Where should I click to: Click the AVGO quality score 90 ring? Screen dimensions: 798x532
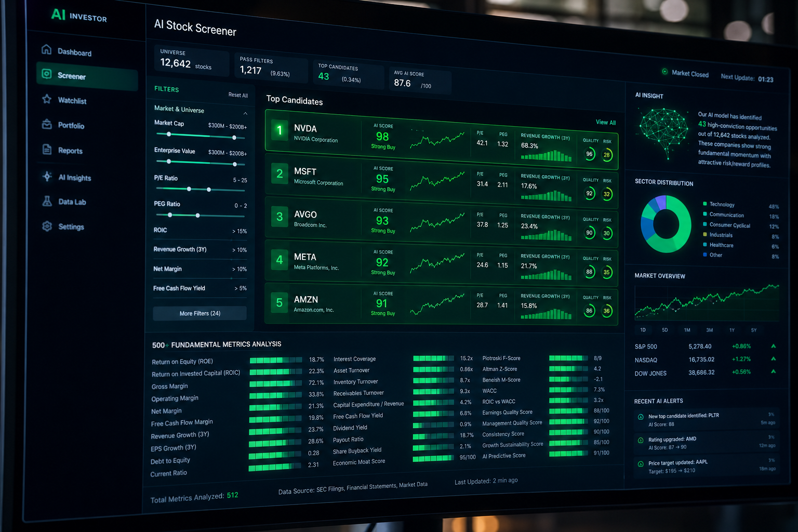589,233
